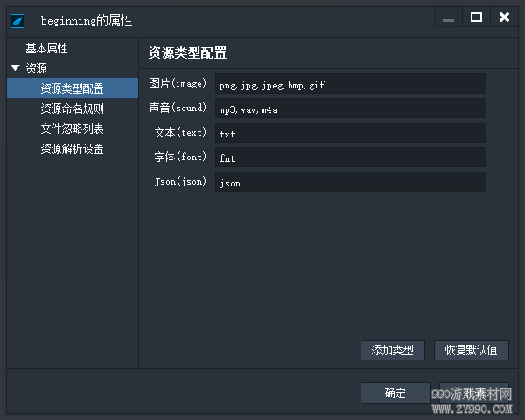525x420 pixels.
Task: Open 资源解析设置 settings page
Action: point(73,149)
